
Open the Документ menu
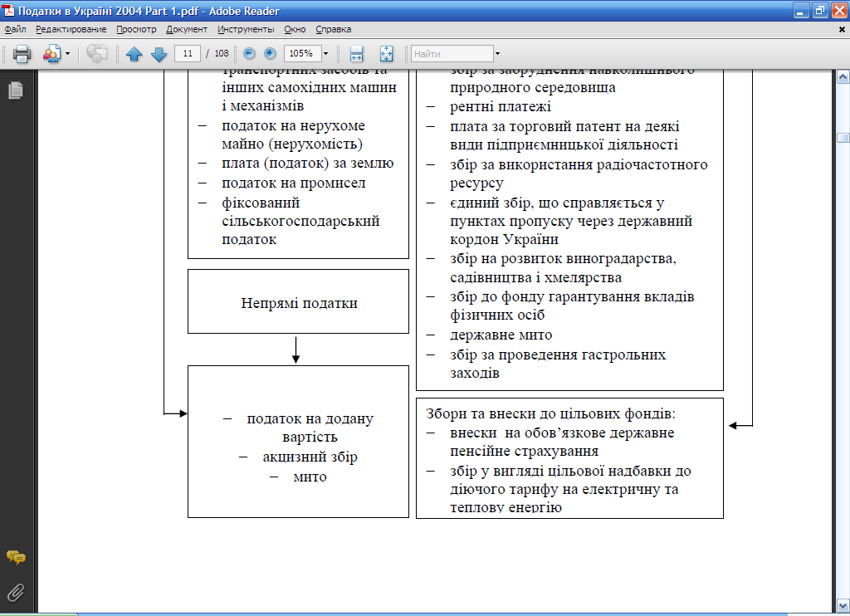(187, 29)
